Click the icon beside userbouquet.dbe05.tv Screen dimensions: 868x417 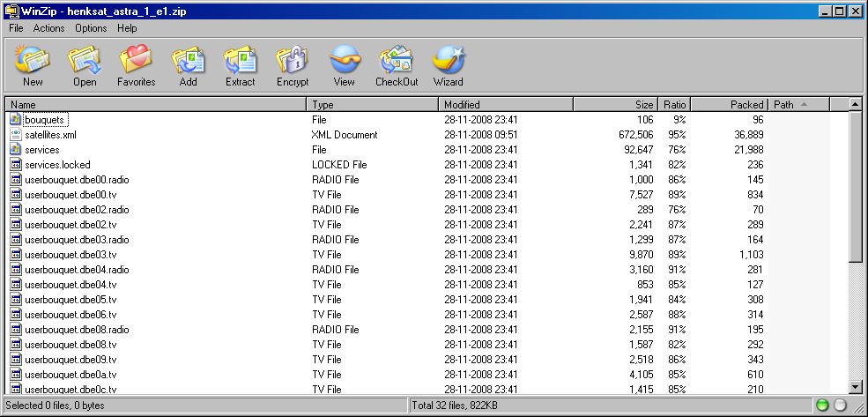click(x=16, y=299)
